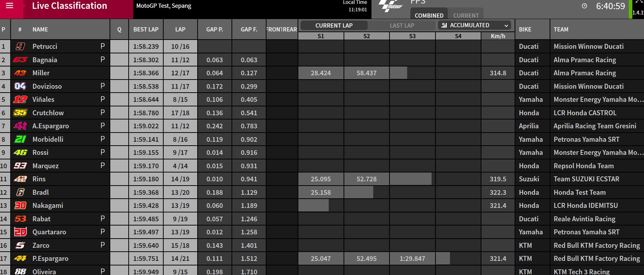Click Crutchlow's number 35 badge
The image size is (644, 275).
[20, 113]
